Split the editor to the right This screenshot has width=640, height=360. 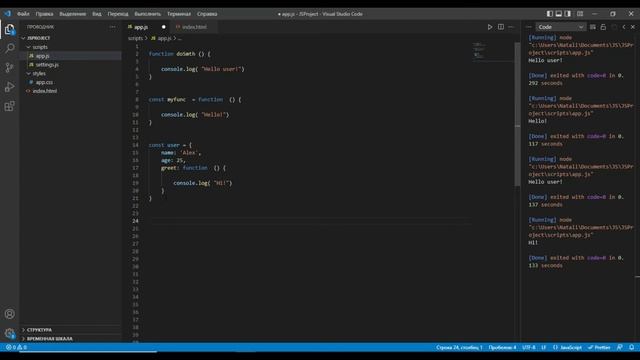coord(501,27)
